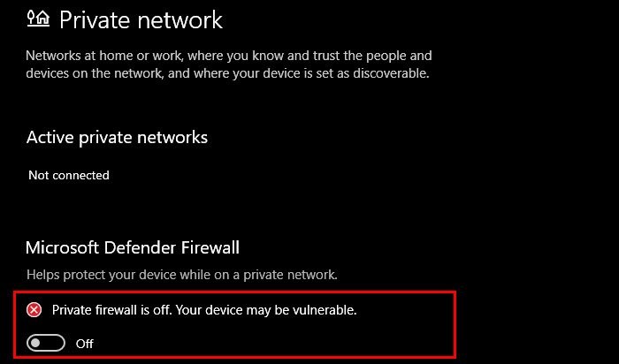
Task: Select the Private network page title
Action: tap(141, 19)
